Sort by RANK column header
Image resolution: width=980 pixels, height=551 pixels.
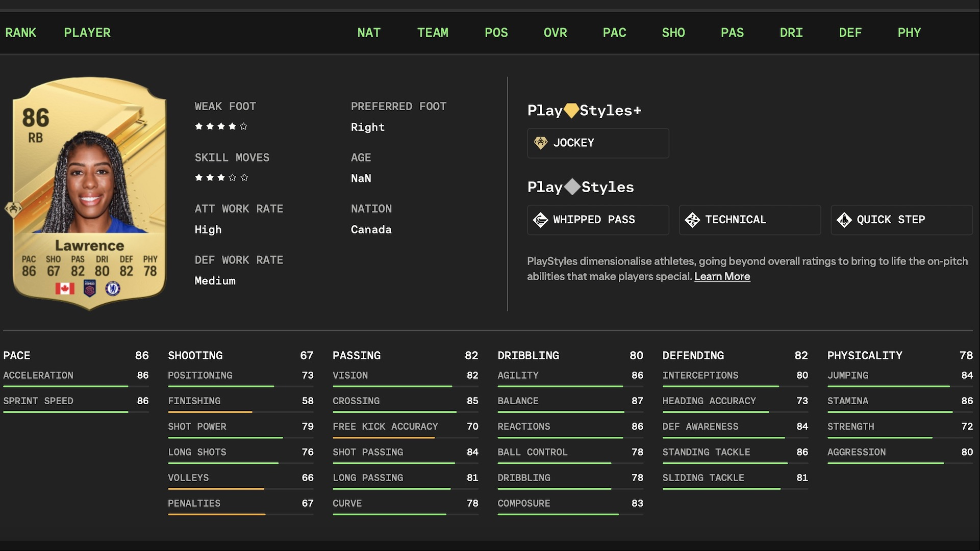click(x=21, y=33)
